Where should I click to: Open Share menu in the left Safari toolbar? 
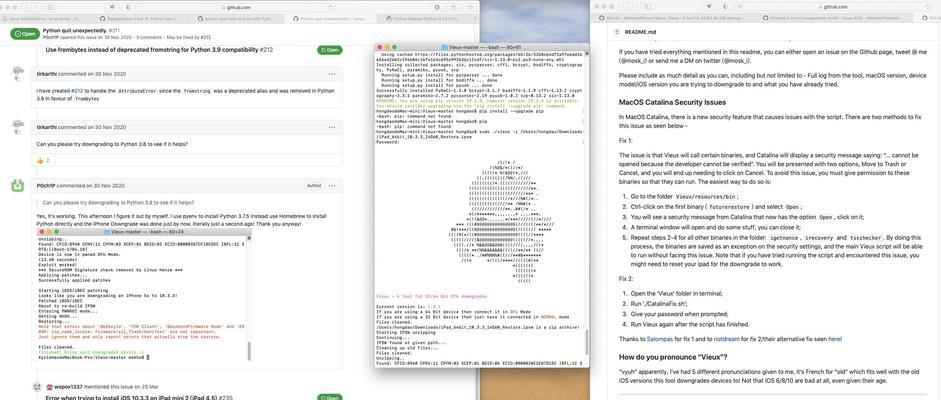454,7
